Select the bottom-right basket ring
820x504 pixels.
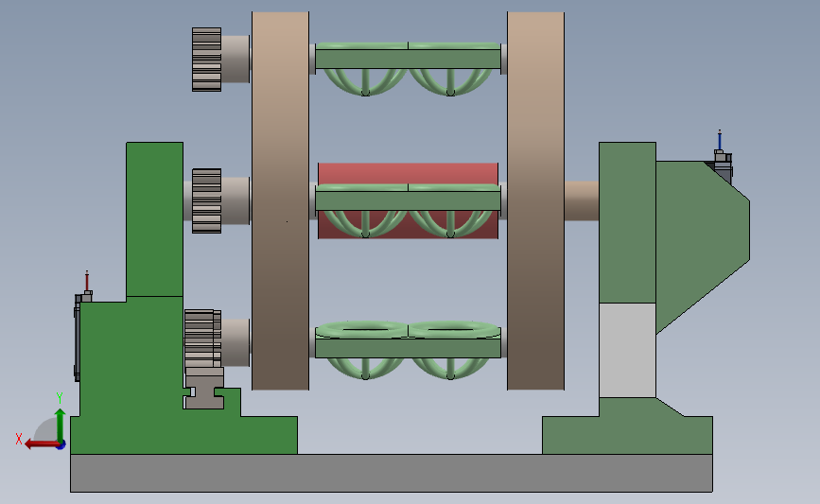click(454, 329)
